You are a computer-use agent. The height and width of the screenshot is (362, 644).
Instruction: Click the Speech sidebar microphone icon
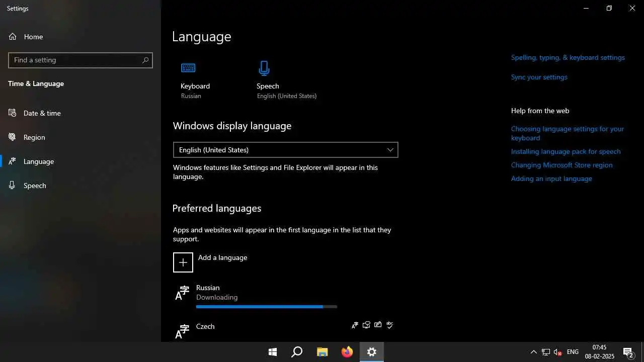pyautogui.click(x=13, y=186)
